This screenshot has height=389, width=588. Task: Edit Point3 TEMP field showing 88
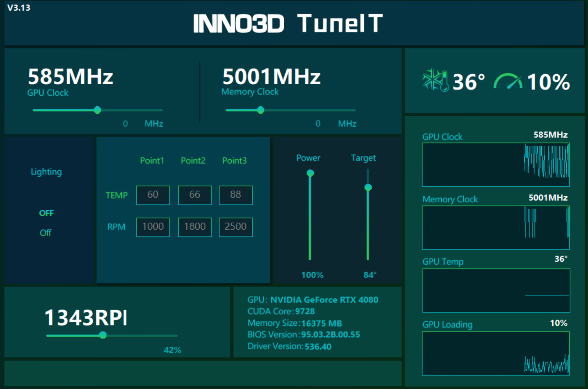(236, 195)
